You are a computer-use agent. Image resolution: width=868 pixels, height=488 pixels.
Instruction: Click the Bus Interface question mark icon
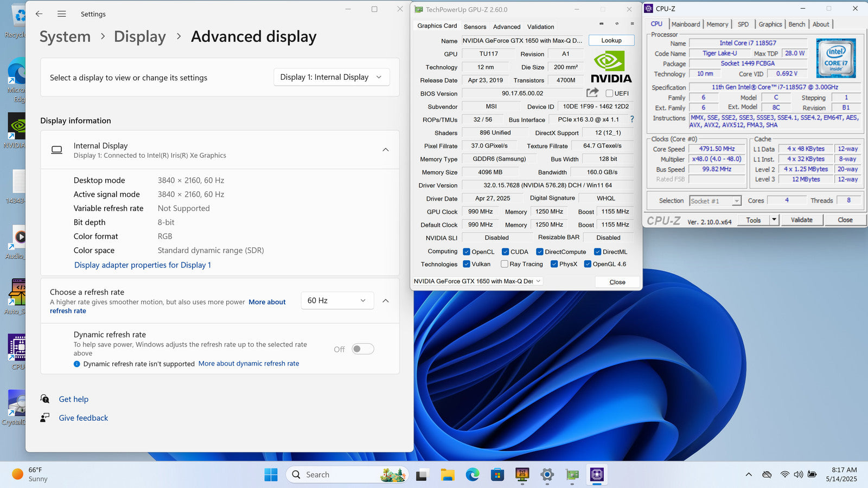click(632, 119)
